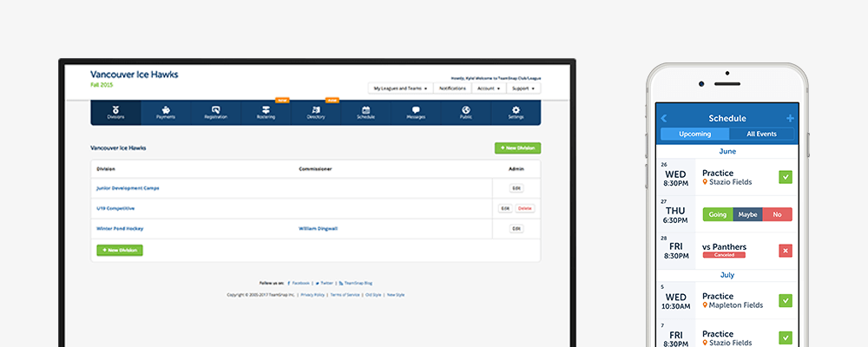Click the green New Division button above the table

point(517,148)
